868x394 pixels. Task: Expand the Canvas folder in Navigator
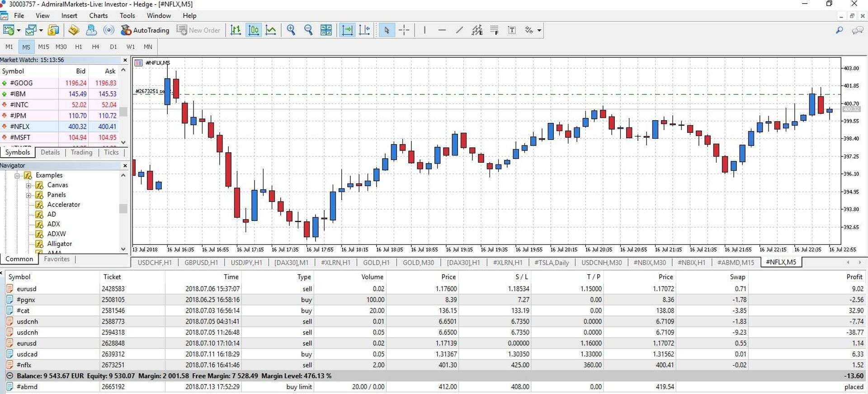28,185
